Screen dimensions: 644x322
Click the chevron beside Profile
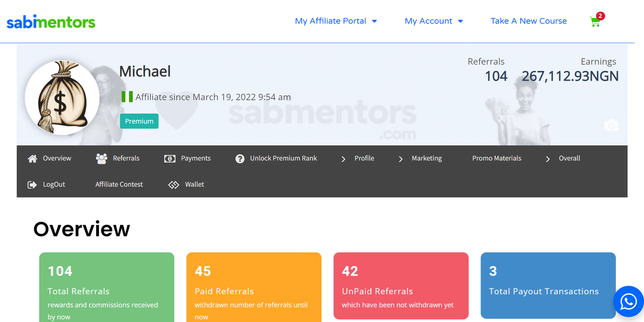343,159
